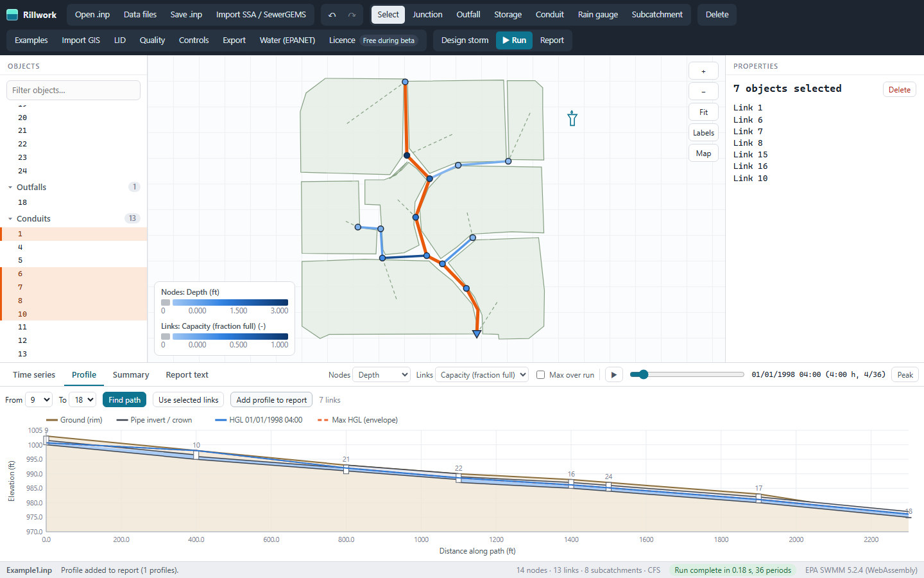Click the zoom in plus button
This screenshot has width=924, height=578.
click(x=703, y=71)
